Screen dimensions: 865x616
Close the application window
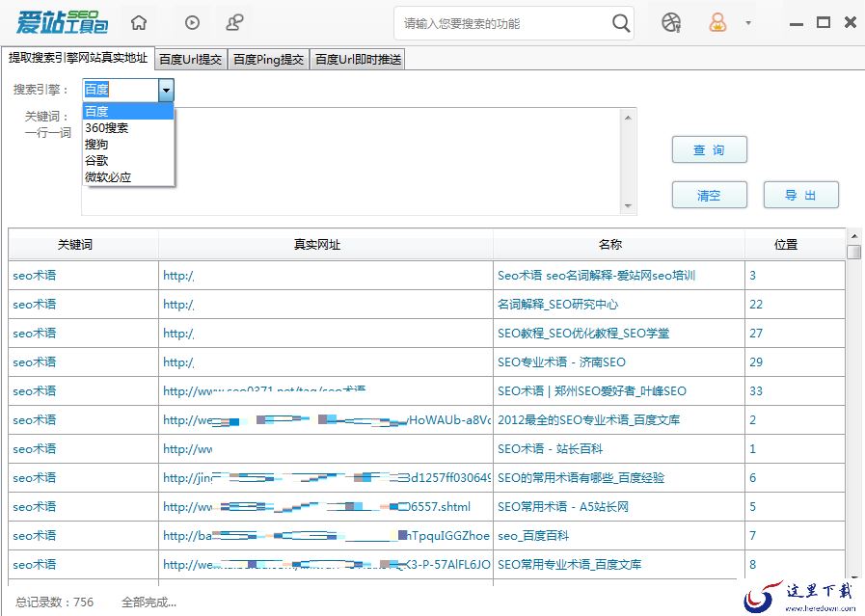point(851,22)
